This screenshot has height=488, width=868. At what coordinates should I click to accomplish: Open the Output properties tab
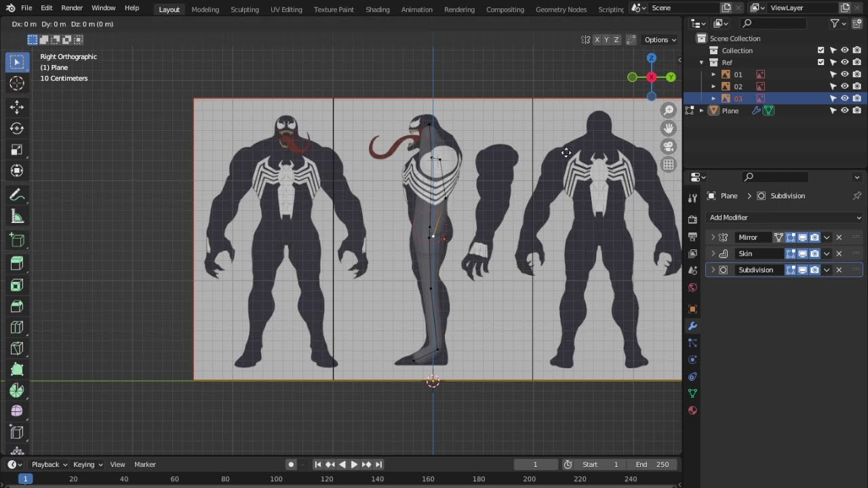692,237
